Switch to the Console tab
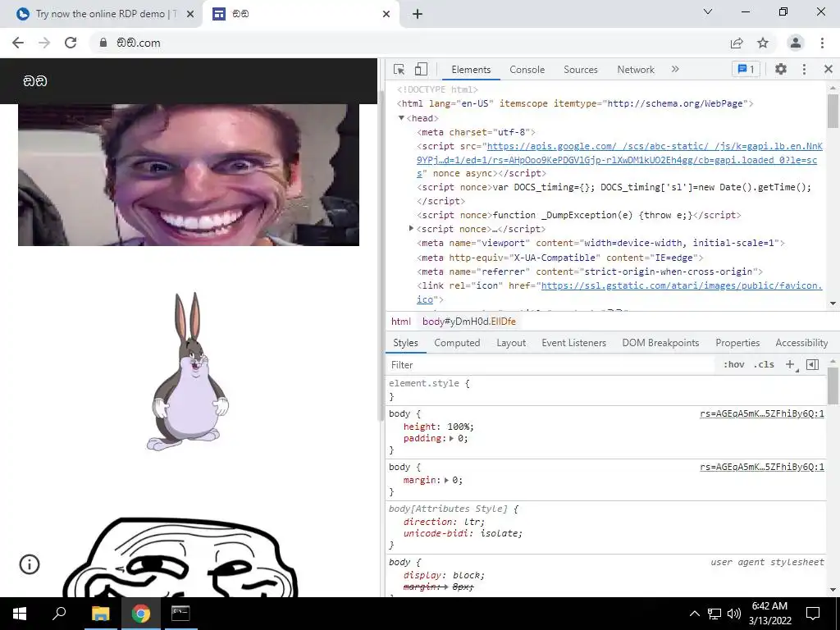The image size is (840, 630). tap(527, 70)
